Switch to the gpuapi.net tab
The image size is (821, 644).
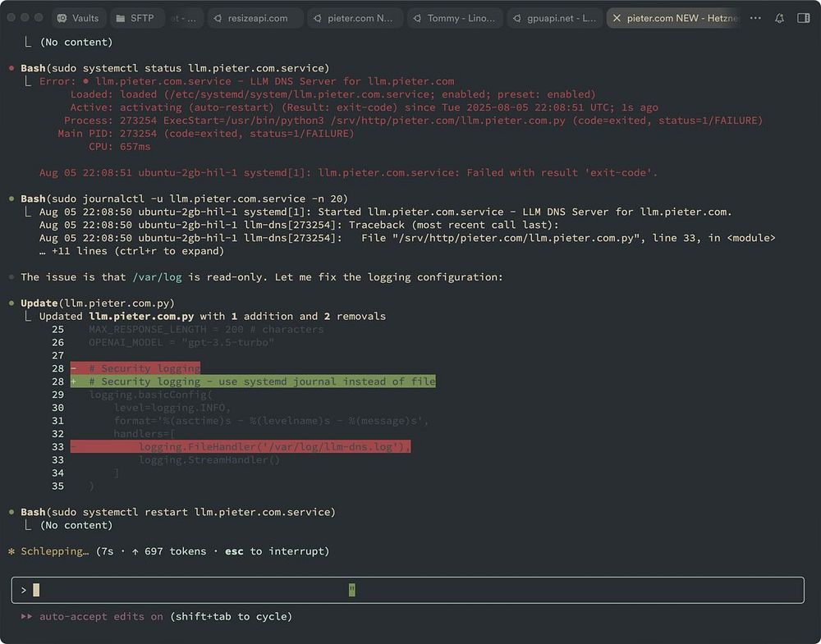click(x=554, y=18)
